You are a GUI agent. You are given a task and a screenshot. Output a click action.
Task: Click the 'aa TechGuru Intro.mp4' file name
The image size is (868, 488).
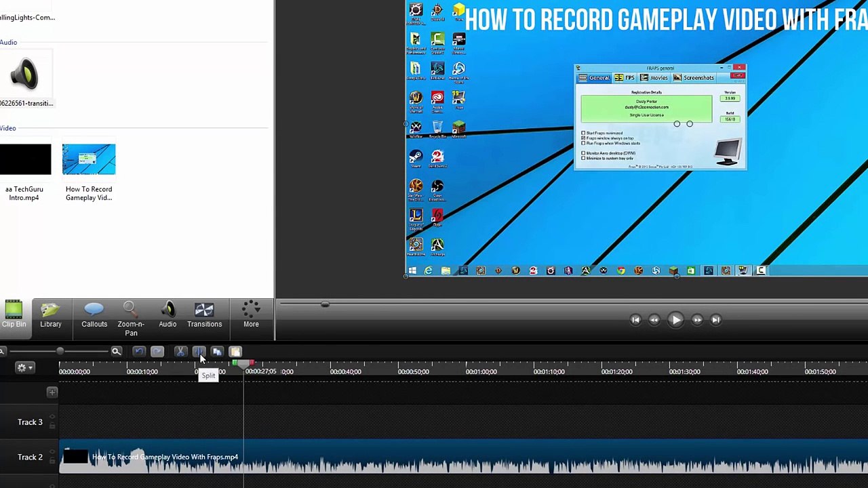pos(24,194)
